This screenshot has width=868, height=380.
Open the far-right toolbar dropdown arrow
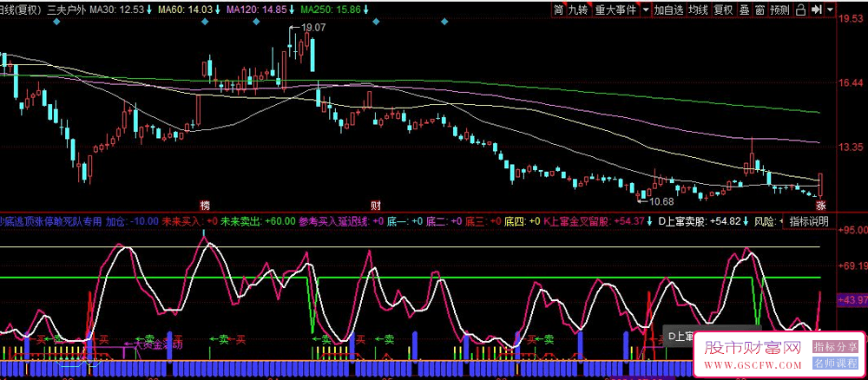830,10
